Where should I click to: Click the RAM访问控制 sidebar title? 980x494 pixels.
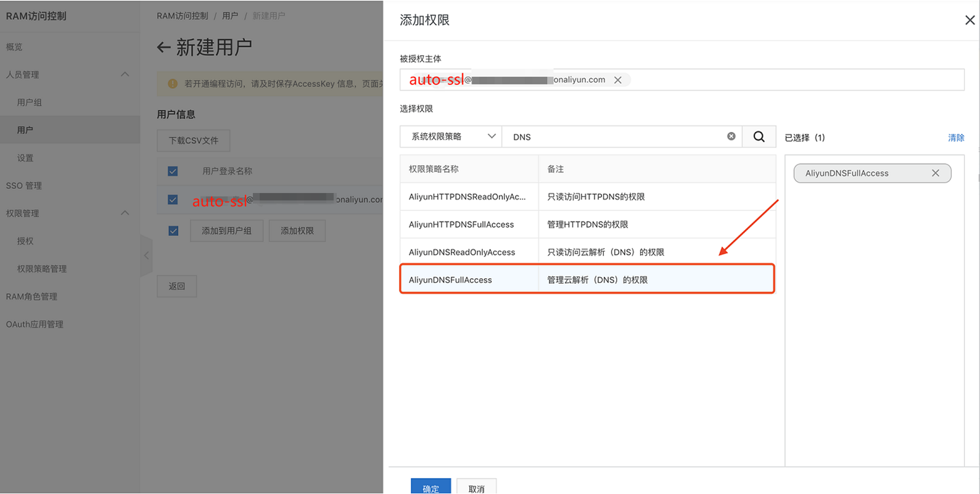pos(36,16)
